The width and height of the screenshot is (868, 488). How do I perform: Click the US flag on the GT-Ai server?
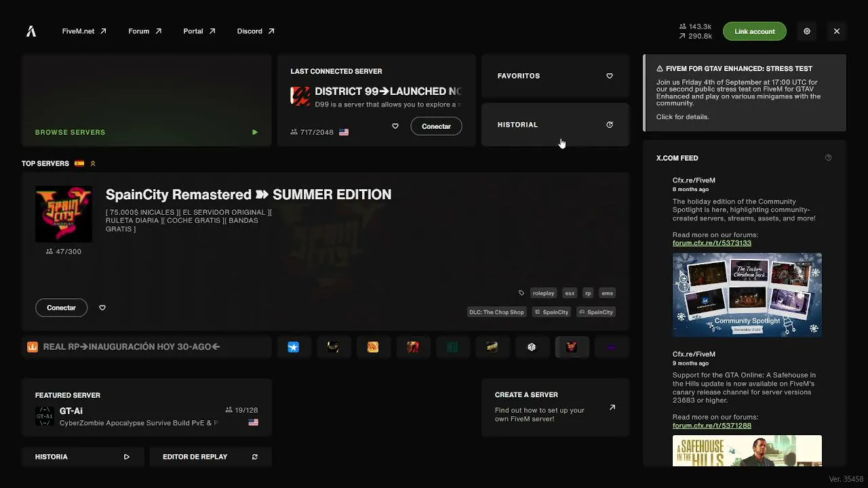coord(254,422)
